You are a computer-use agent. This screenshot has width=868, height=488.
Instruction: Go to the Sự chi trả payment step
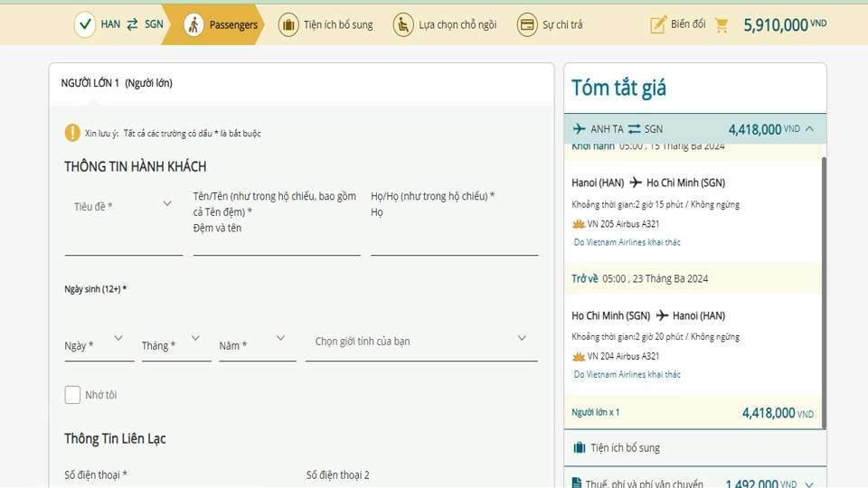pyautogui.click(x=550, y=25)
